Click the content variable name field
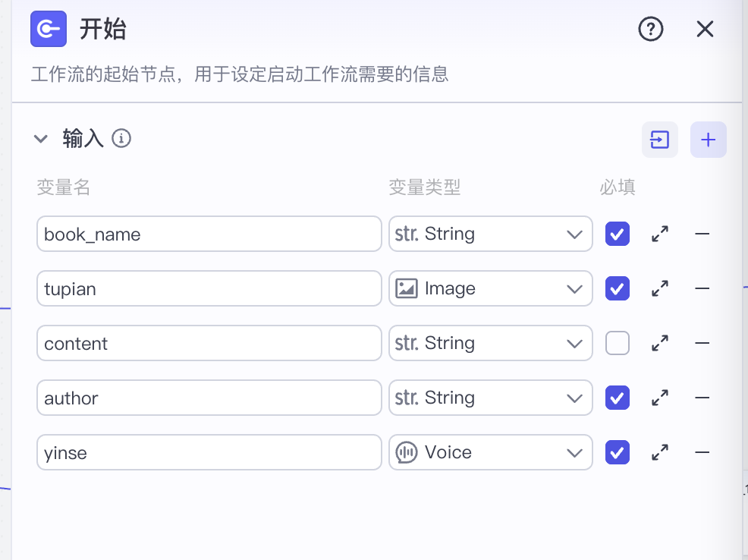The height and width of the screenshot is (560, 748). pyautogui.click(x=209, y=343)
